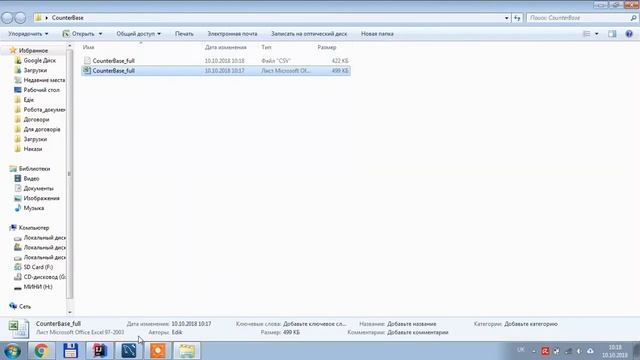Viewport: 640px width, 360px height.
Task: Open the address bar history dropdown
Action: point(507,18)
